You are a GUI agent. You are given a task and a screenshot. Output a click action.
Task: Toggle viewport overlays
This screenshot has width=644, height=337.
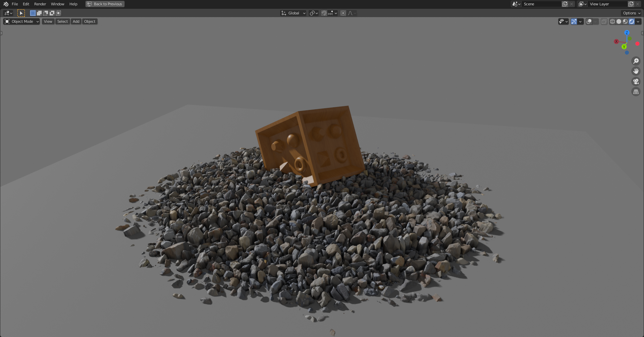click(589, 21)
